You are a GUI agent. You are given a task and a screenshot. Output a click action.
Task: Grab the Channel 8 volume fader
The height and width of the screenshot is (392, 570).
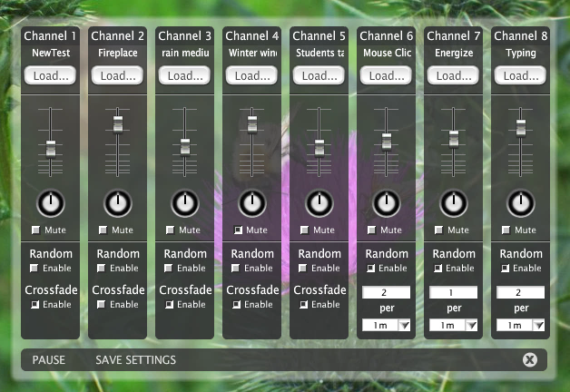521,128
